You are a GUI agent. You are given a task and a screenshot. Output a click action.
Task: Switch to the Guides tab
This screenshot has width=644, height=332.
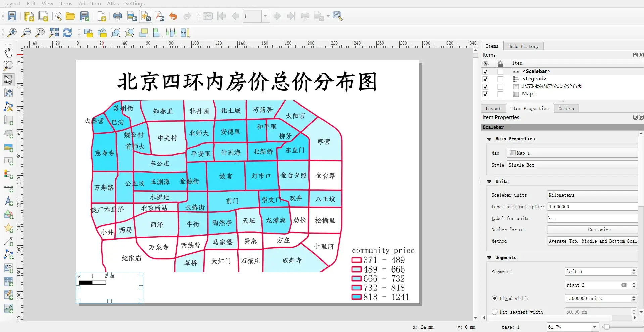tap(566, 109)
